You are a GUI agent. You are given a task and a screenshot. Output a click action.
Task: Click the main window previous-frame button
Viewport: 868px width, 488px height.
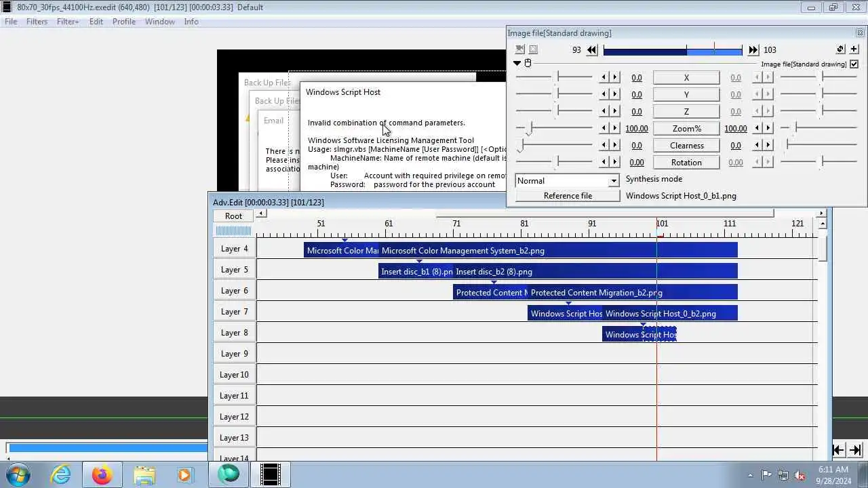pos(838,449)
